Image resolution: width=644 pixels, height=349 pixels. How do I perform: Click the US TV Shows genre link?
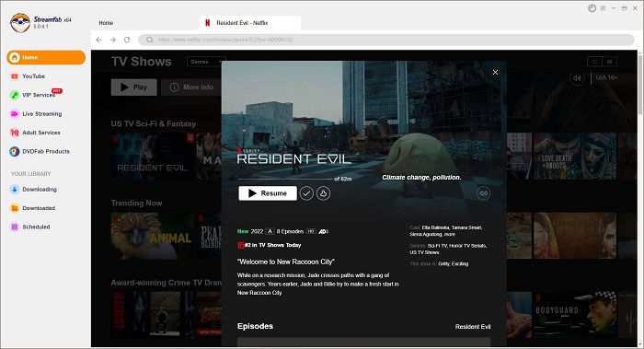(x=424, y=252)
